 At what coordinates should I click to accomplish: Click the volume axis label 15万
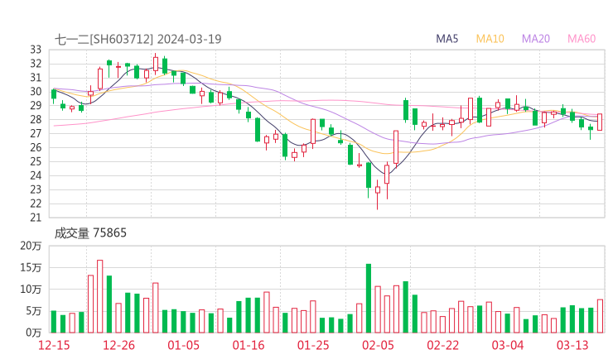coord(31,267)
